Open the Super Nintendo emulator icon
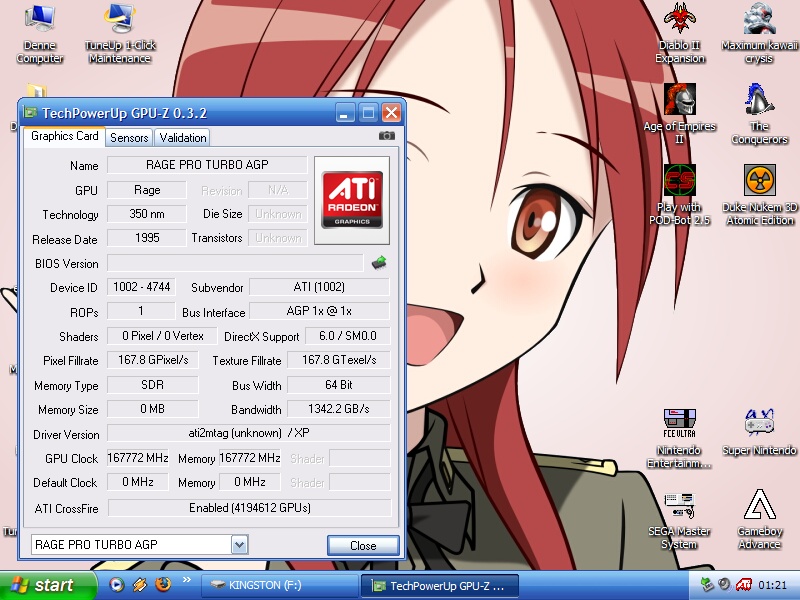The image size is (800, 600). 759,424
